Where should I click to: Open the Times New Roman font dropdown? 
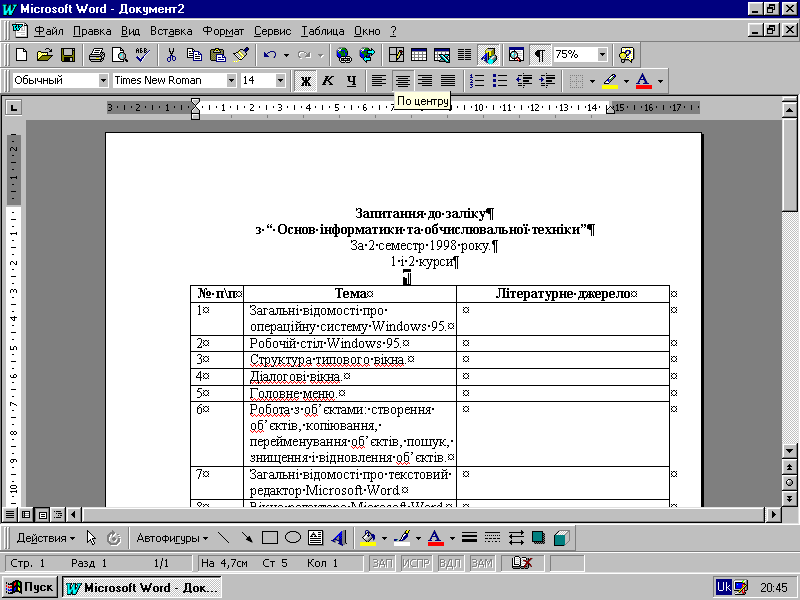tap(231, 81)
